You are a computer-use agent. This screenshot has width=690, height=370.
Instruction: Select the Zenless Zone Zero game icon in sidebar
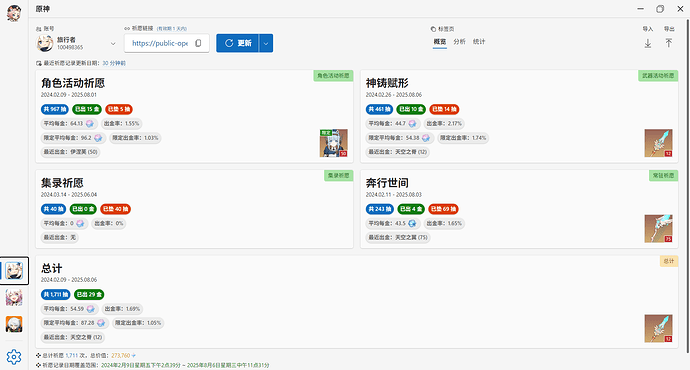(x=14, y=324)
